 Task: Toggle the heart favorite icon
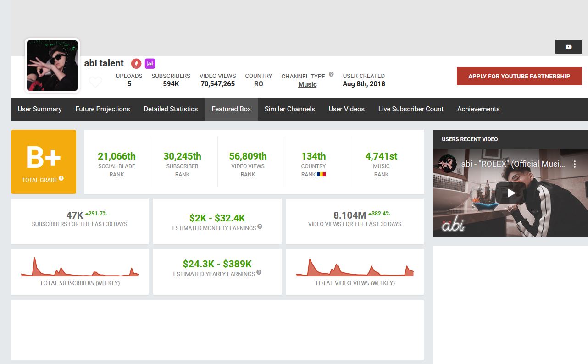(95, 83)
